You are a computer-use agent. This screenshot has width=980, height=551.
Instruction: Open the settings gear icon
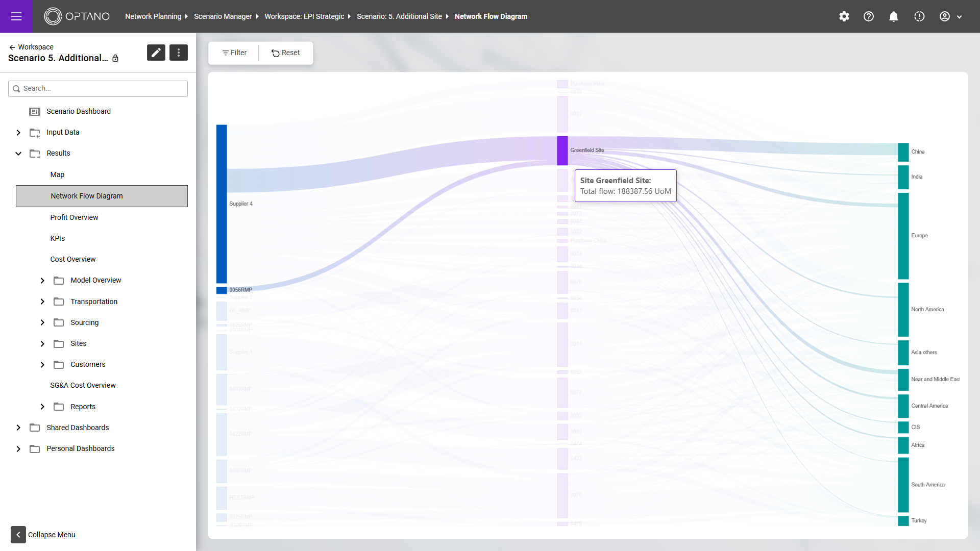pos(844,16)
